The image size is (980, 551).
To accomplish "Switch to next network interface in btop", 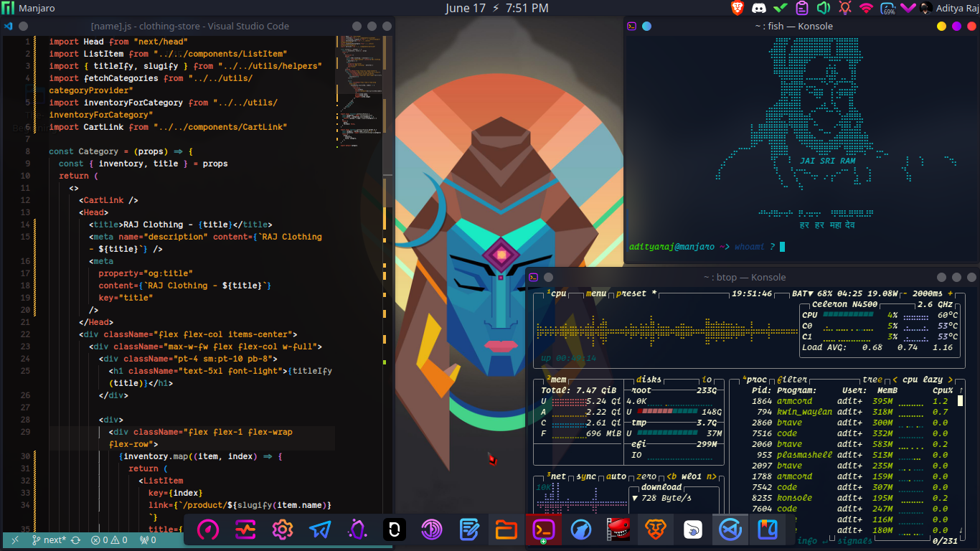I will tap(712, 476).
